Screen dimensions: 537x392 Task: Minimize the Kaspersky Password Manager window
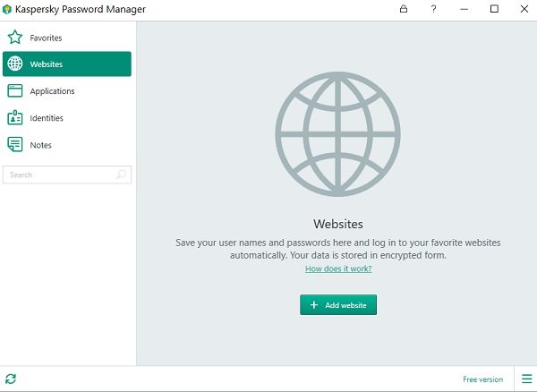[464, 9]
